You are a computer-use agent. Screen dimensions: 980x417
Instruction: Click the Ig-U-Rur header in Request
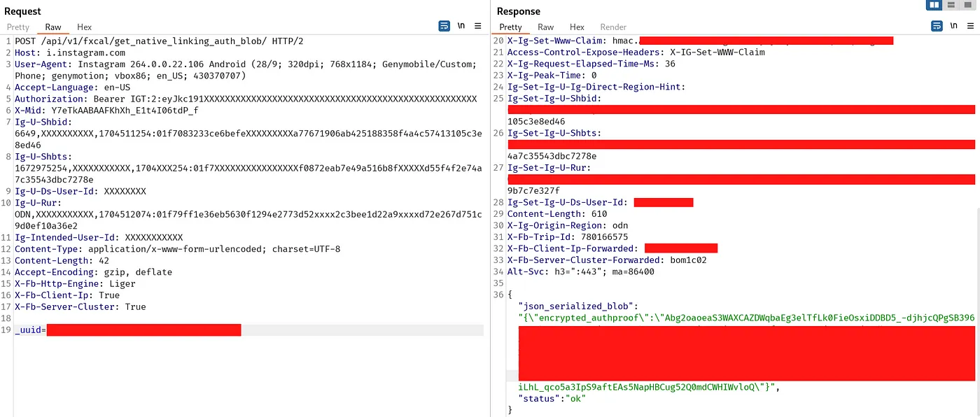click(x=248, y=214)
